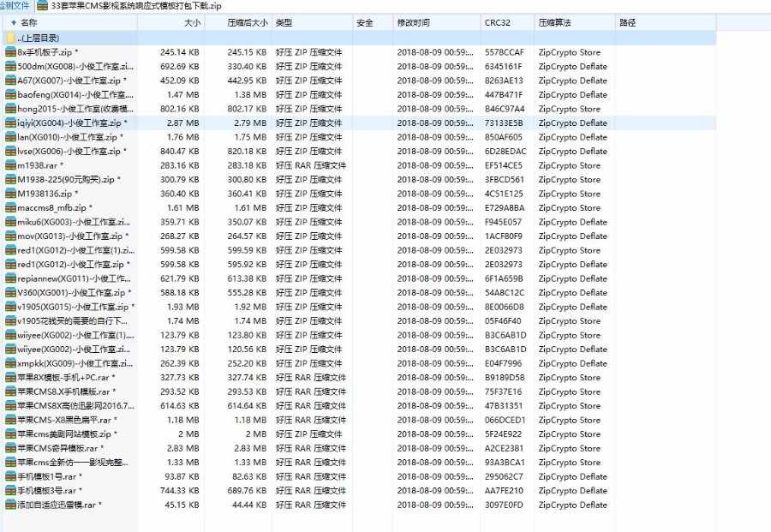Click the size value 45.15 KB
The image size is (771, 532).
182,505
